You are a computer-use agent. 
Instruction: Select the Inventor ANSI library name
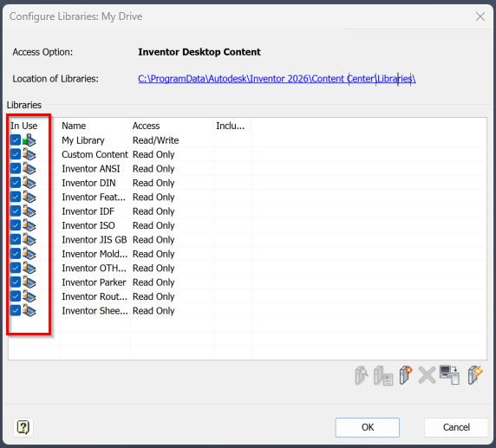(91, 169)
